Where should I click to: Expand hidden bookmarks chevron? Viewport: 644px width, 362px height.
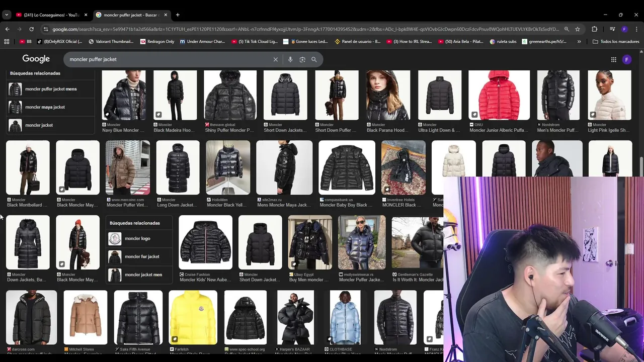point(579,42)
